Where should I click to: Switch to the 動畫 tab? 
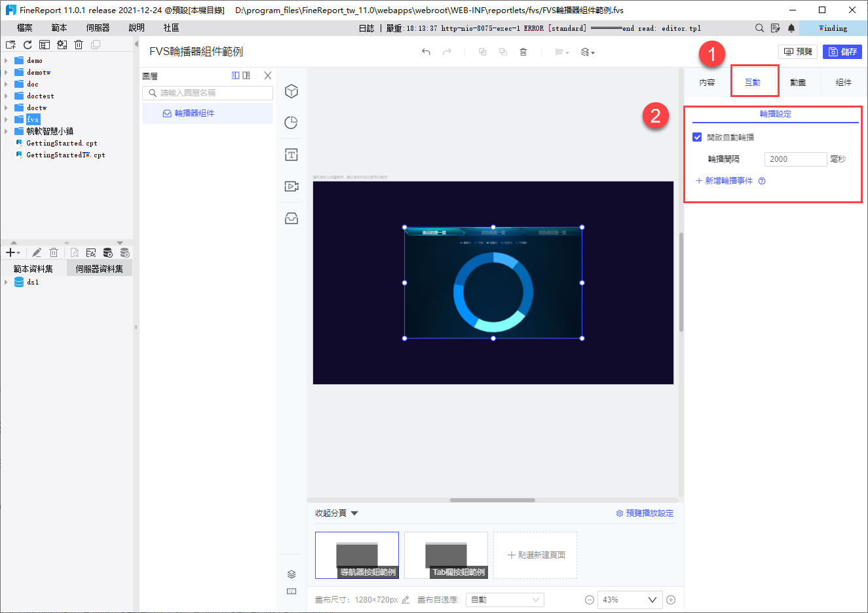click(x=798, y=83)
